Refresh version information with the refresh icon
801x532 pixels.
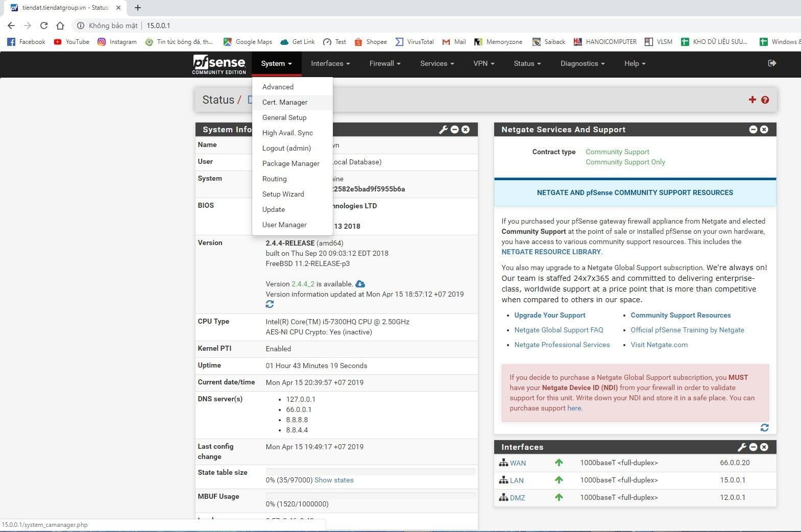click(x=270, y=304)
